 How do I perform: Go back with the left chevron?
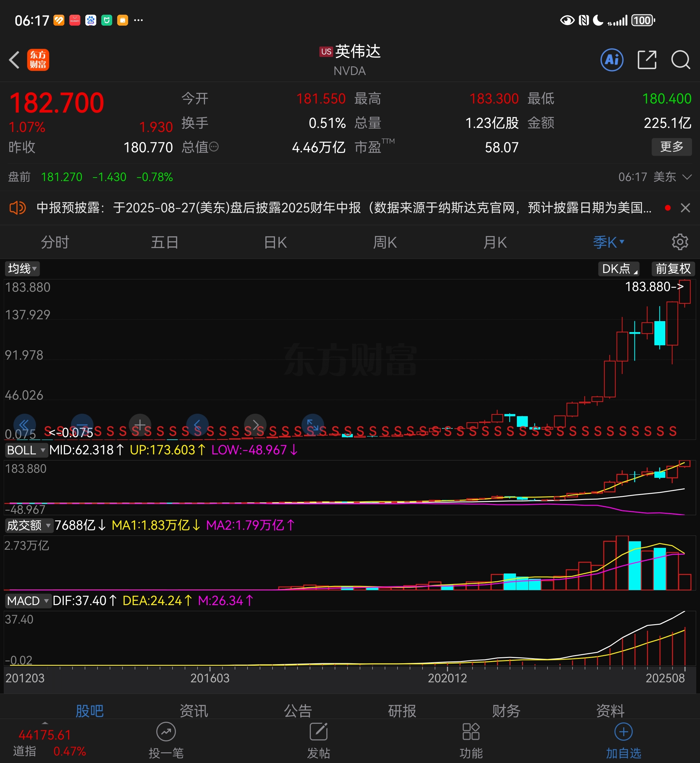[x=14, y=60]
